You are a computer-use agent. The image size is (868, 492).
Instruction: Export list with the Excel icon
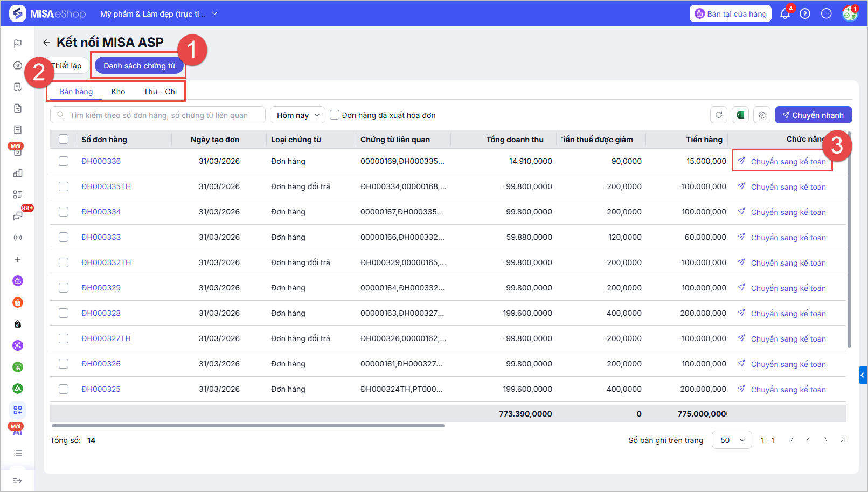click(x=740, y=115)
